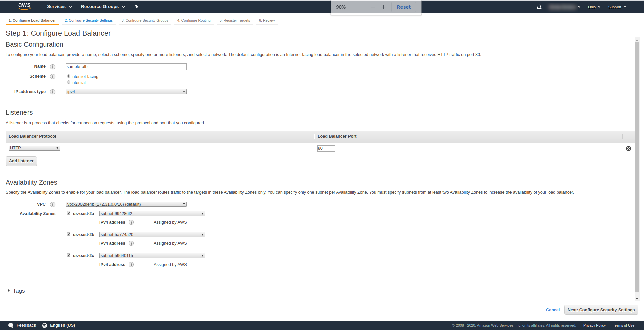Click the AWS logo home icon
The height and width of the screenshot is (330, 644).
click(x=24, y=6)
